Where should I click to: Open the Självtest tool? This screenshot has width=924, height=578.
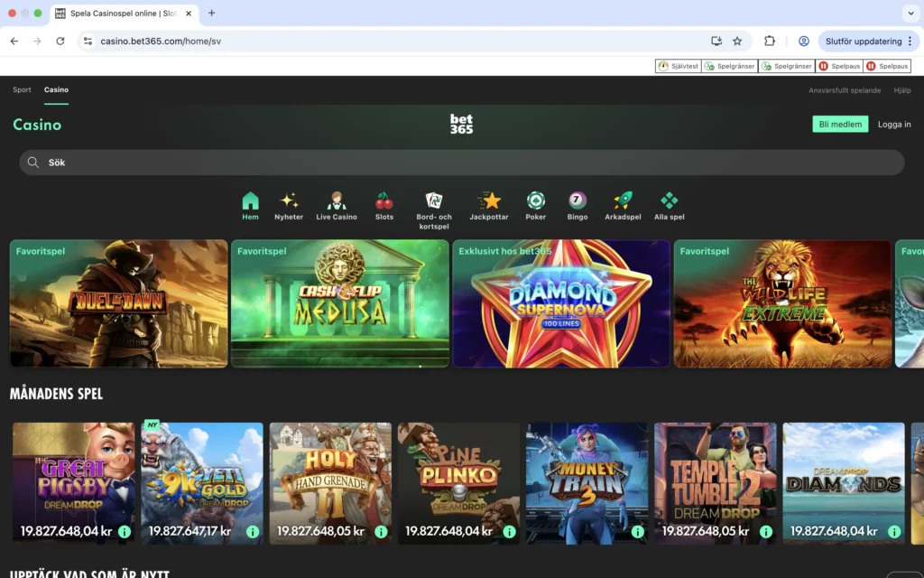tap(678, 65)
